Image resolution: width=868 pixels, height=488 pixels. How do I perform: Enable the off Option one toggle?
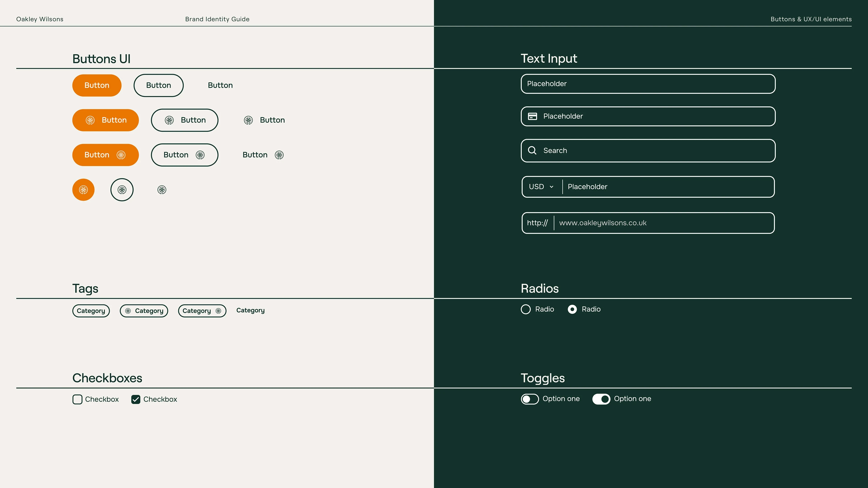click(x=530, y=399)
